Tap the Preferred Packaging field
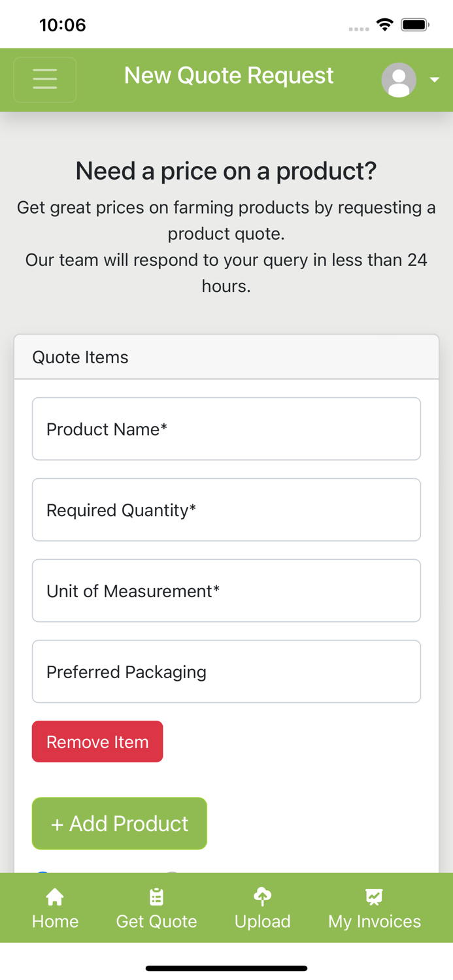 pos(226,672)
